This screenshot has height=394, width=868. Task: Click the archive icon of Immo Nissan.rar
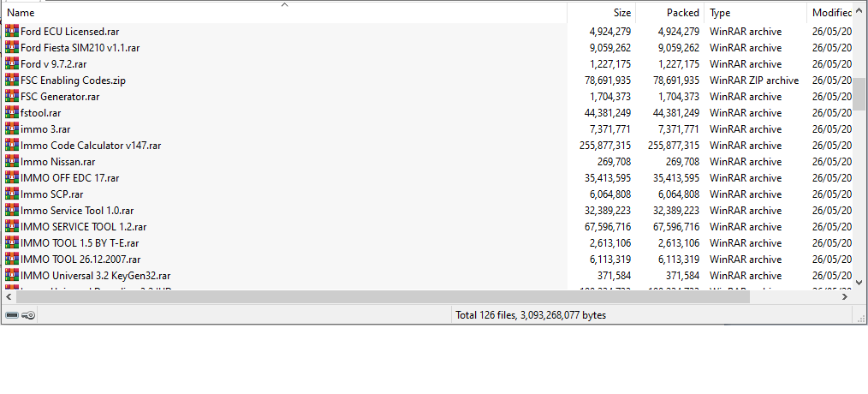tap(12, 161)
